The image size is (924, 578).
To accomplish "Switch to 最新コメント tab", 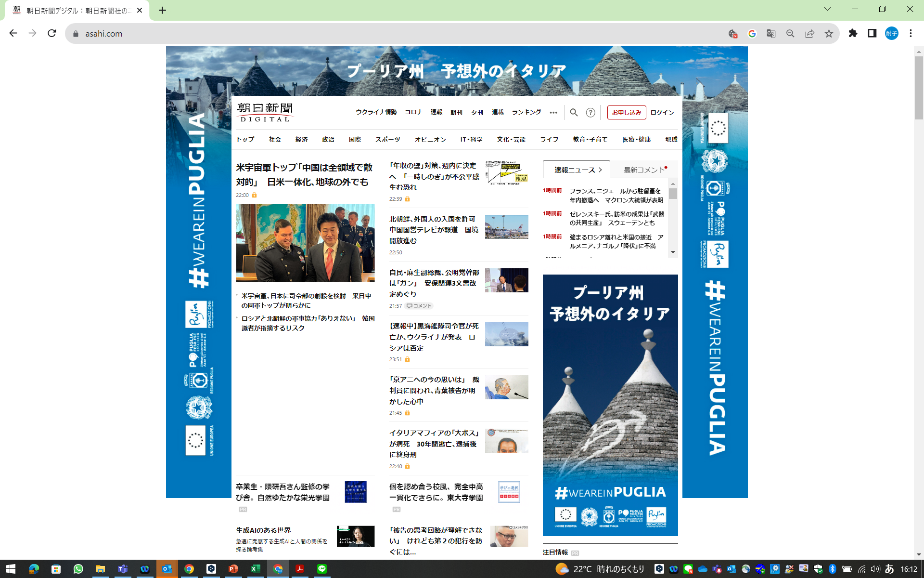I will (644, 170).
